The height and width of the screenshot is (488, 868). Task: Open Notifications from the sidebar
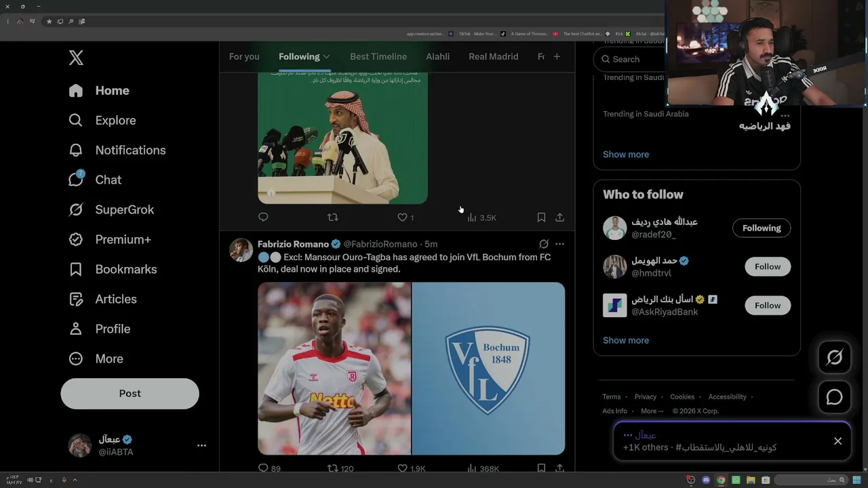point(117,150)
